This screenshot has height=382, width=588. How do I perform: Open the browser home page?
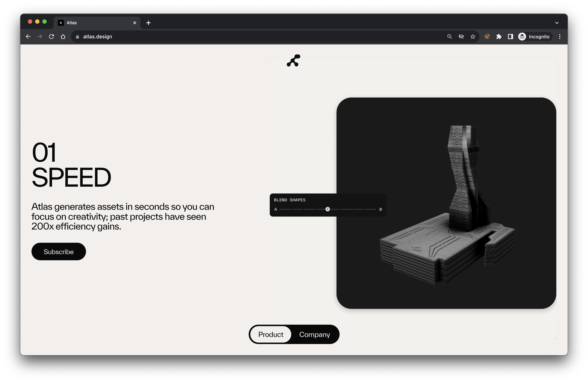point(63,37)
